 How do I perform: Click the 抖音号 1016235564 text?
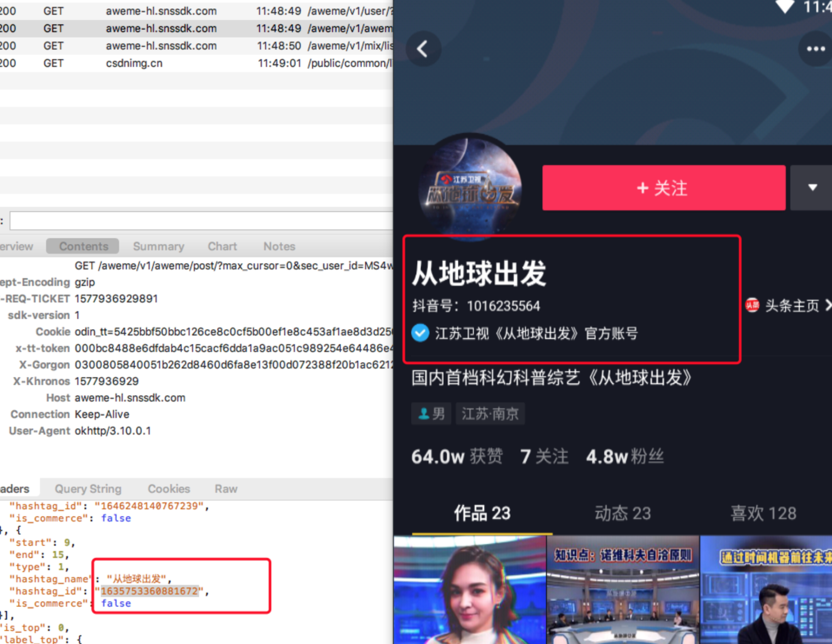pos(476,306)
